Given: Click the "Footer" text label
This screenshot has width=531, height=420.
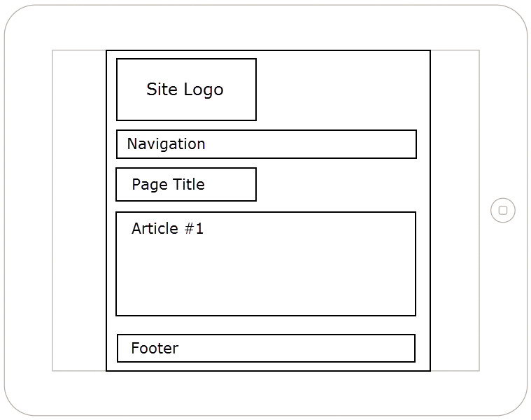Looking at the screenshot, I should click(155, 348).
